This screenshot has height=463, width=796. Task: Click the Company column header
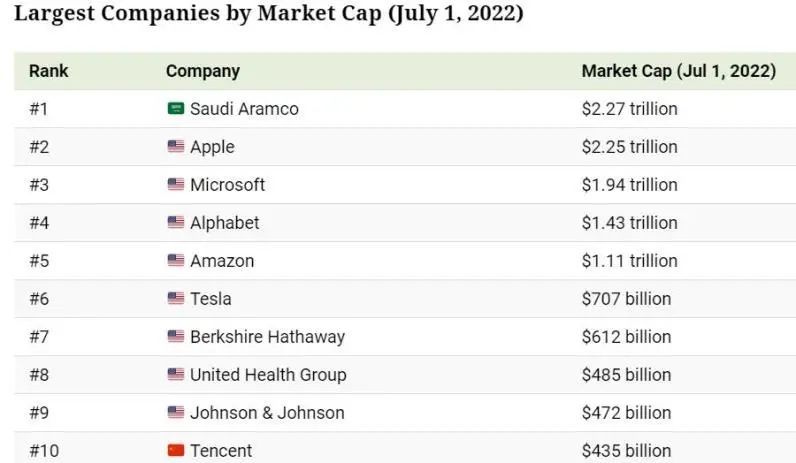[x=203, y=71]
